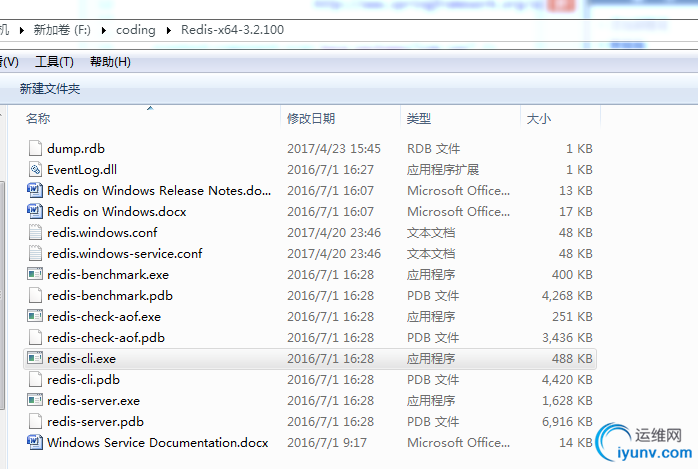Open the 帮助(H) menu
Screen dimensions: 698x469
(x=110, y=61)
